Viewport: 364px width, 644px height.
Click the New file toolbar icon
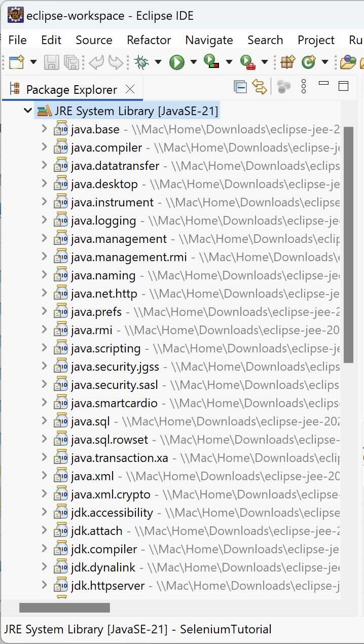click(x=17, y=62)
